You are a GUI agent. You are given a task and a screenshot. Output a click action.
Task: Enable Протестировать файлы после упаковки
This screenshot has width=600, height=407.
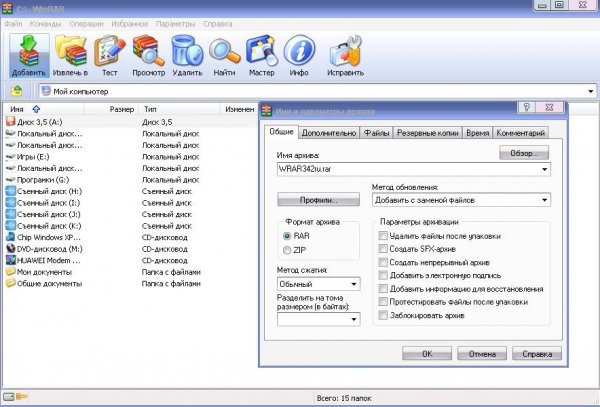click(383, 301)
